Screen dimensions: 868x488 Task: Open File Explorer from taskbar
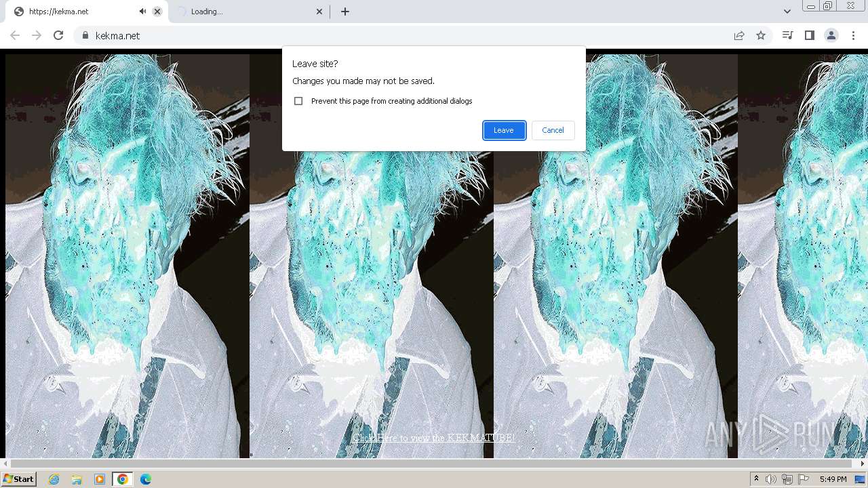pos(77,479)
